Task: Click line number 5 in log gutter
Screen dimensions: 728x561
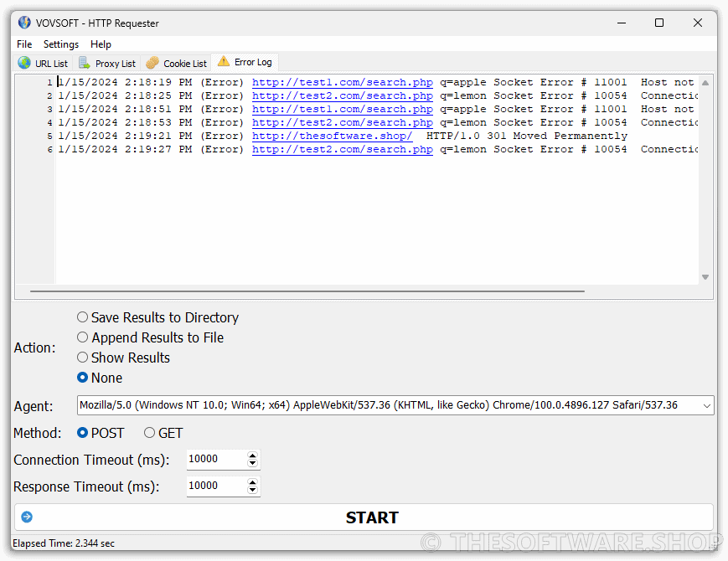Action: (x=49, y=136)
